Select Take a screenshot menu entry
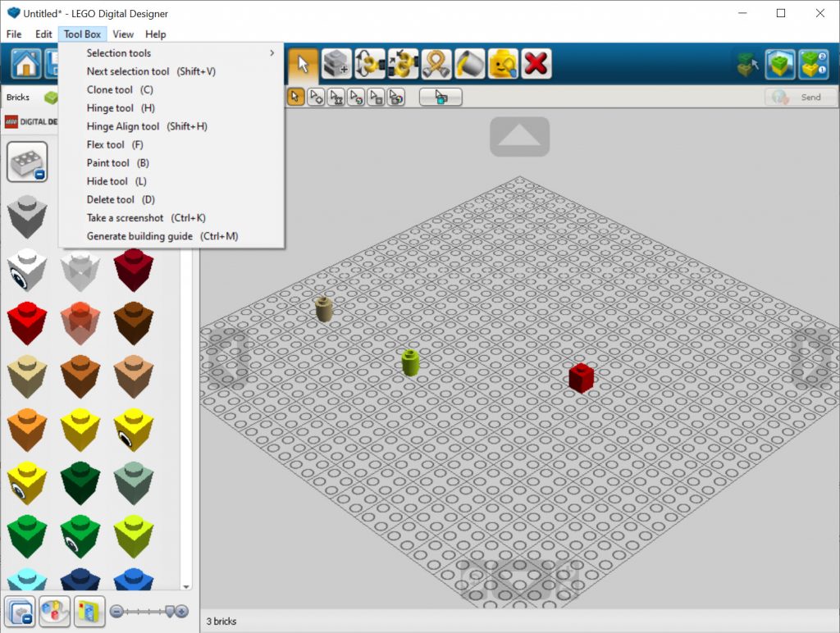Viewport: 840px width, 633px height. 171,218
